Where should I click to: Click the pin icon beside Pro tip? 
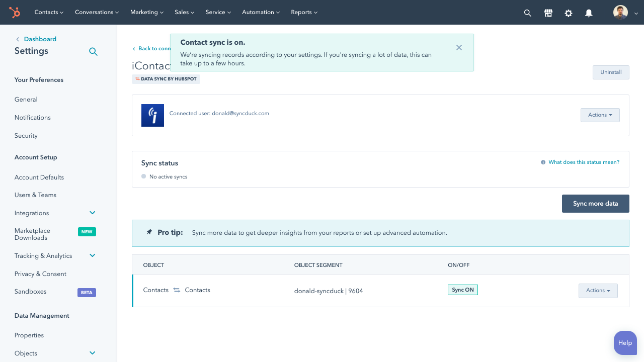pos(149,232)
